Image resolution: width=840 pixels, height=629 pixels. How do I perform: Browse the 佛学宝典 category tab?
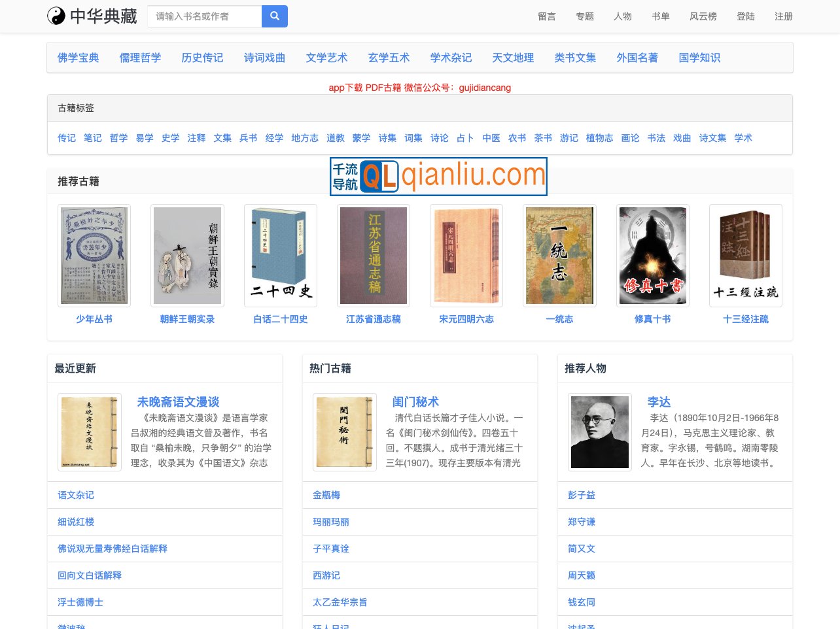click(78, 58)
